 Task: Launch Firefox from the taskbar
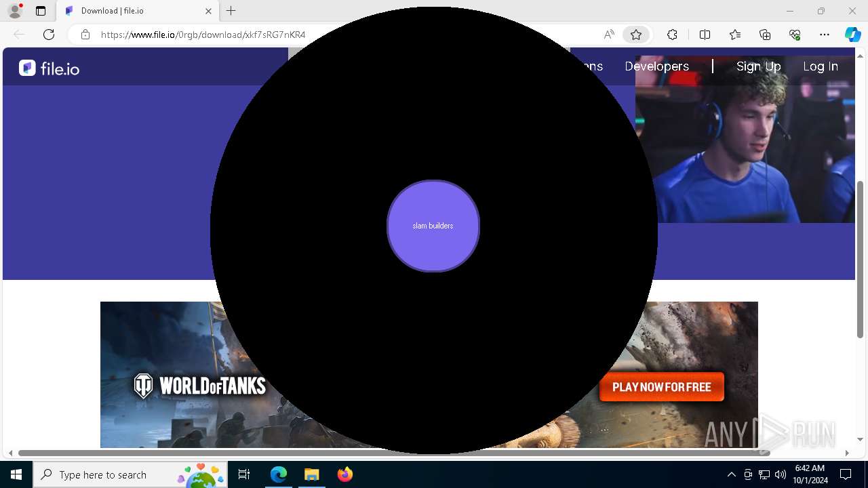344,474
